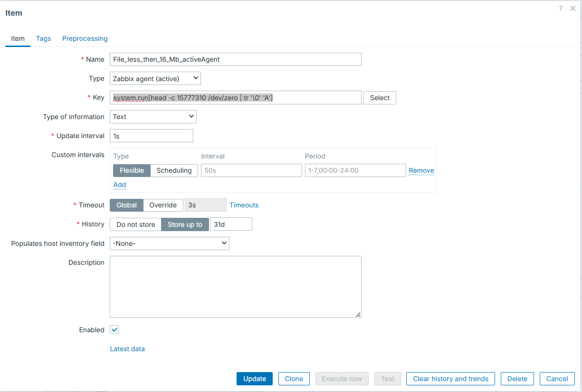The height and width of the screenshot is (392, 582).
Task: Remove the custom interval row
Action: coord(421,170)
